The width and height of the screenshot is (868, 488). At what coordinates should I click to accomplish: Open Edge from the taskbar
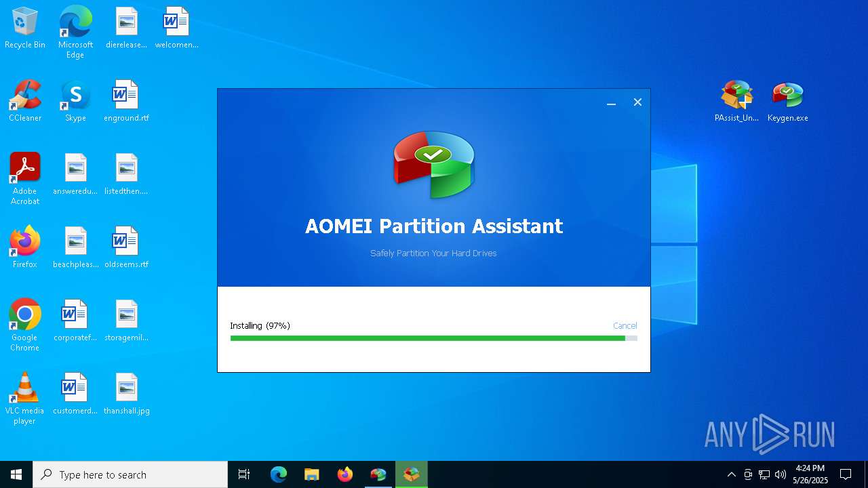click(x=279, y=474)
